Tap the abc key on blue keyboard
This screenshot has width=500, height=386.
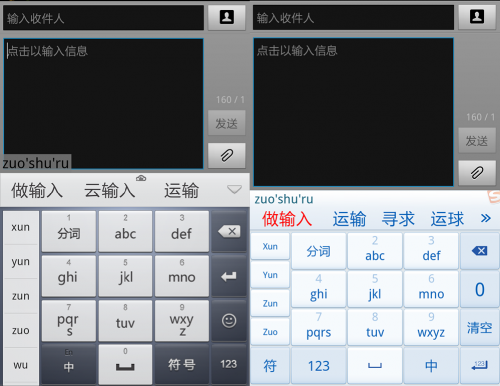click(375, 251)
